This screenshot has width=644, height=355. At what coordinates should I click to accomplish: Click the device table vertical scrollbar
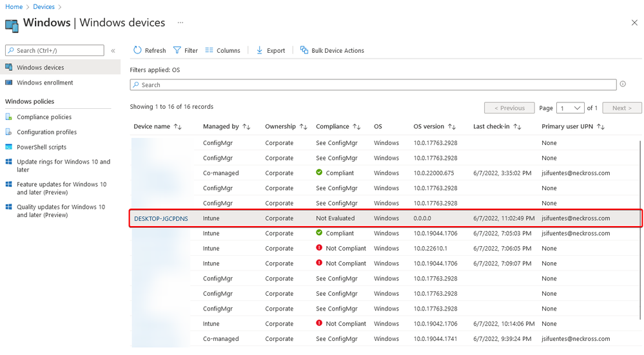(640, 230)
